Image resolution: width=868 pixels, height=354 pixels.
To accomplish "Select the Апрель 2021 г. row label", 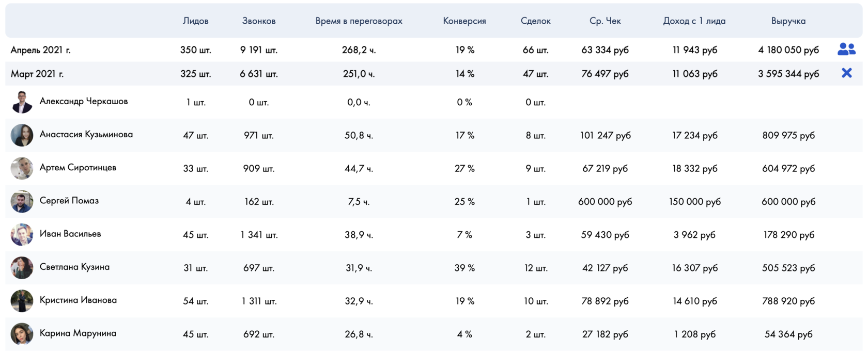I will pos(41,50).
